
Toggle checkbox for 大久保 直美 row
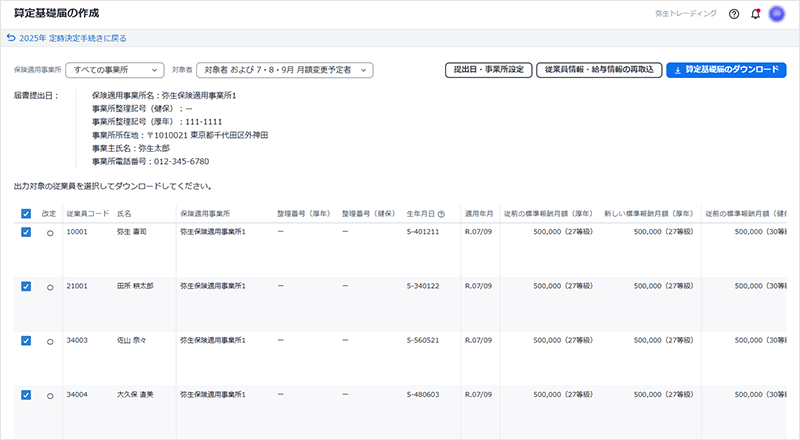coord(26,395)
